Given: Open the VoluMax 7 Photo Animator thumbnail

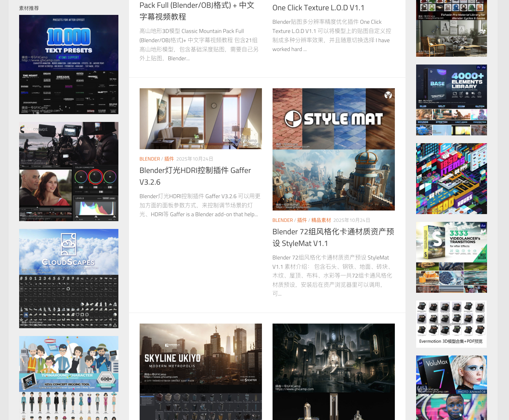Looking at the screenshot, I should [x=452, y=388].
